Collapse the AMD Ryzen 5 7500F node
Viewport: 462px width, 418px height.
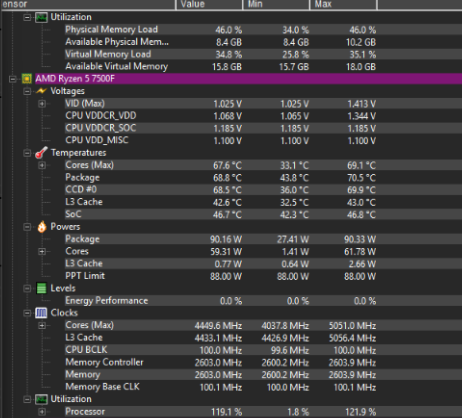[x=12, y=79]
